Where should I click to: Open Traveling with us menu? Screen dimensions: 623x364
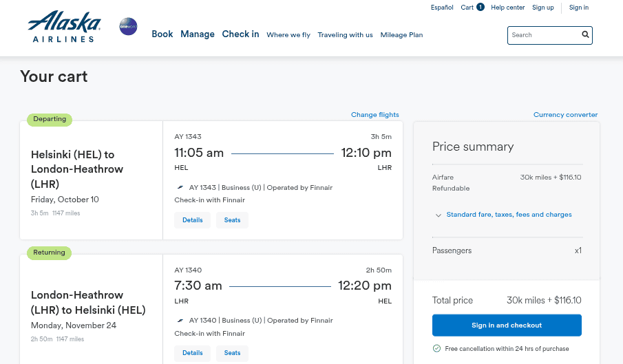click(x=346, y=35)
